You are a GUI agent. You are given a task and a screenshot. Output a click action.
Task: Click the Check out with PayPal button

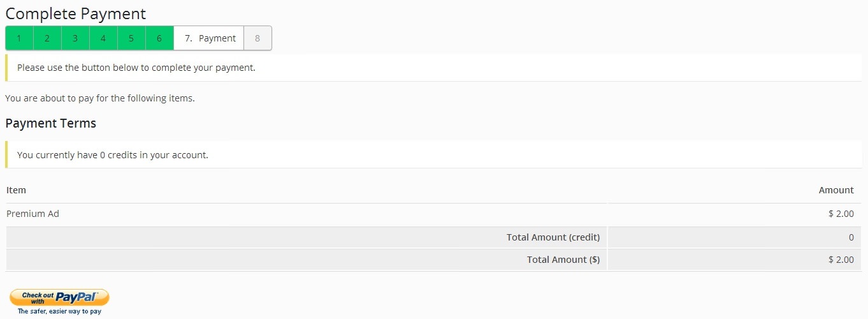click(x=59, y=297)
